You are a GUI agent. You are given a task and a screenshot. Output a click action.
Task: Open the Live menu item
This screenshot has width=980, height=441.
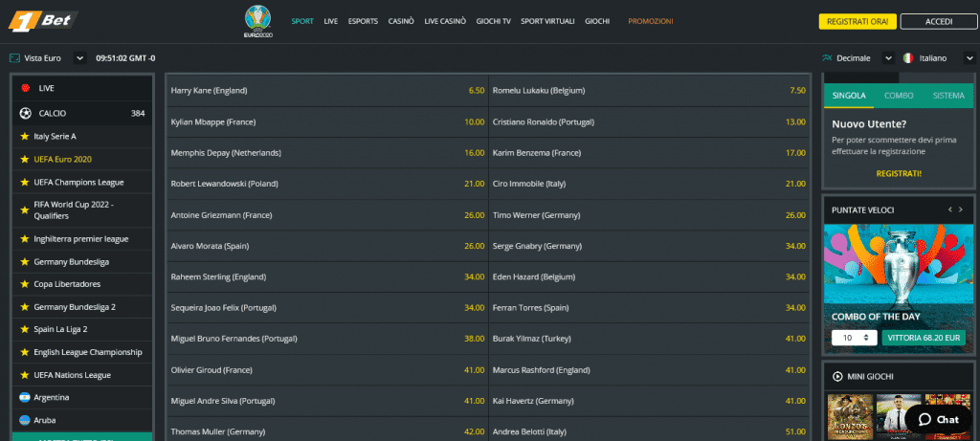[330, 21]
